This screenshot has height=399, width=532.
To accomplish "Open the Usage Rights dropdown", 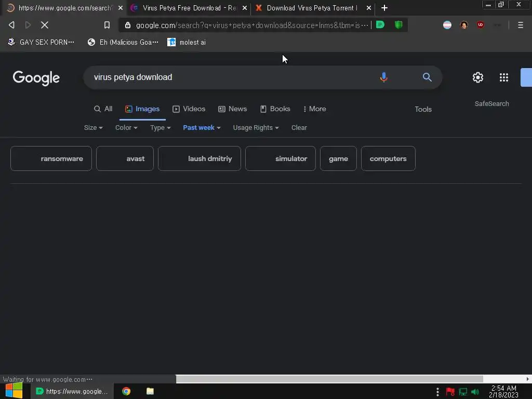I will point(256,128).
